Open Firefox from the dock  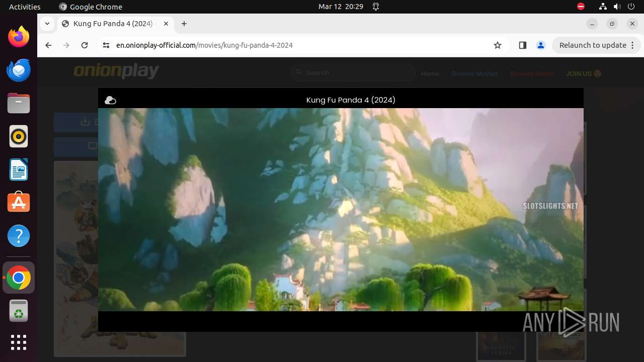(19, 37)
